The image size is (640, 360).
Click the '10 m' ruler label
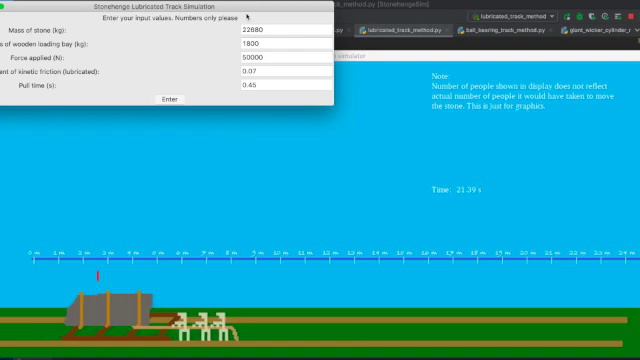click(280, 253)
